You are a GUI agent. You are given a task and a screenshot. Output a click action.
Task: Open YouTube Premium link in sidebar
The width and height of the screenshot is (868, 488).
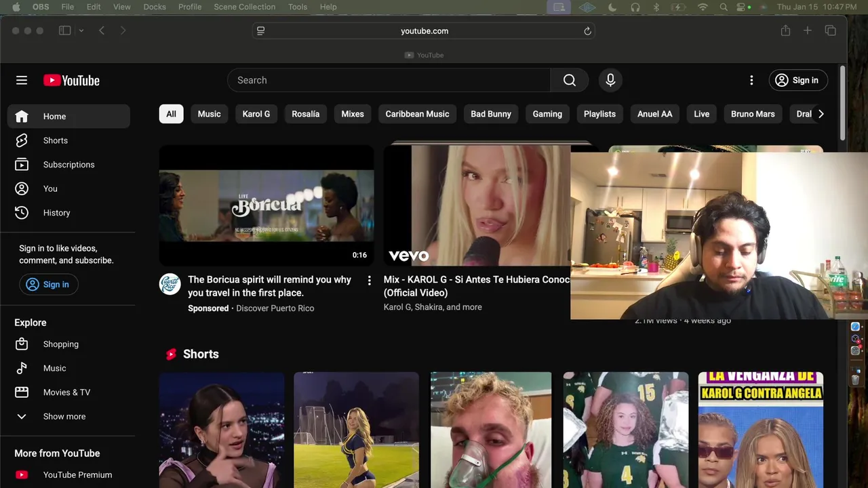click(68, 475)
